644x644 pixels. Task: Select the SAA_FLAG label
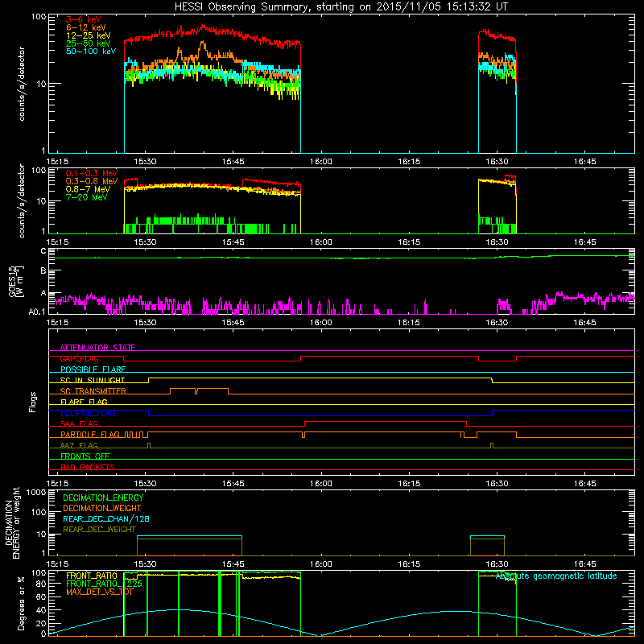(79, 423)
